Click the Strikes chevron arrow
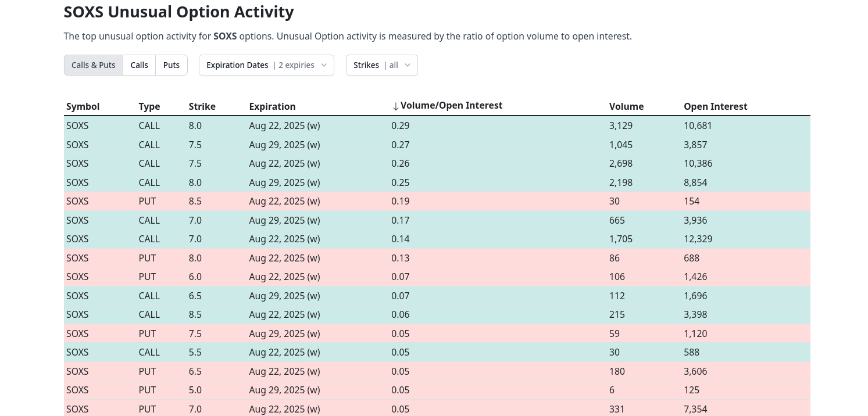Viewport: 868px width, 416px height. click(407, 65)
